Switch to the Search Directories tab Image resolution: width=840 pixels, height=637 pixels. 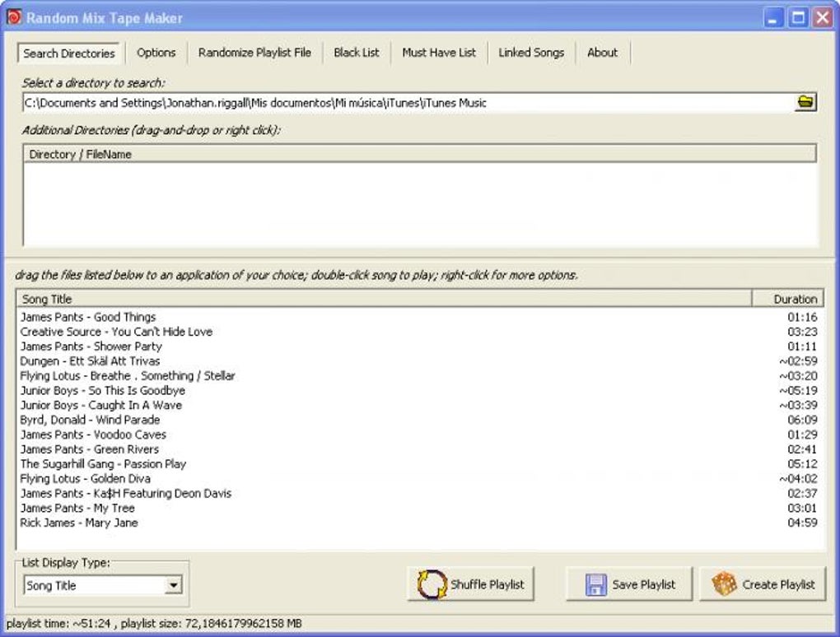tap(68, 53)
